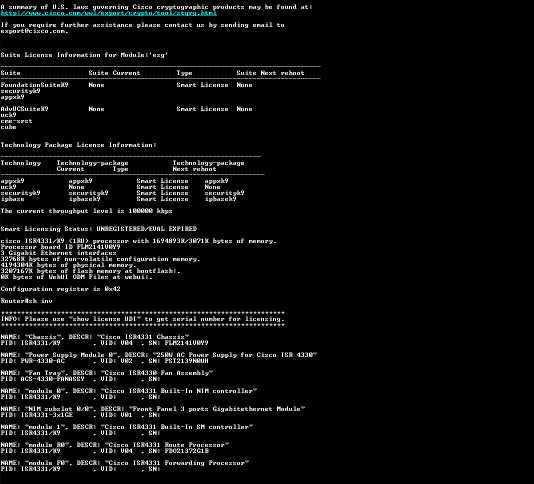Click the 'Technology' column header
The height and width of the screenshot is (484, 534).
click(x=21, y=163)
